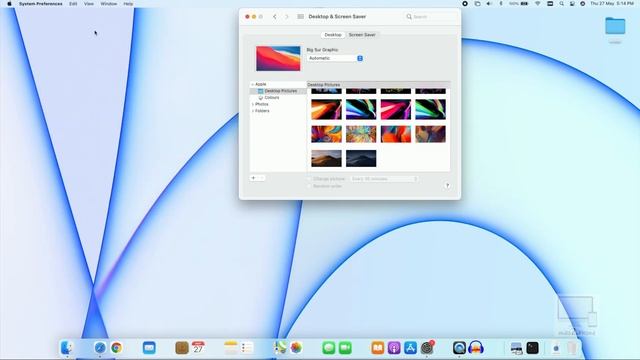Open the change picture interval dropdown
Screen dimensions: 640x360
[384, 179]
